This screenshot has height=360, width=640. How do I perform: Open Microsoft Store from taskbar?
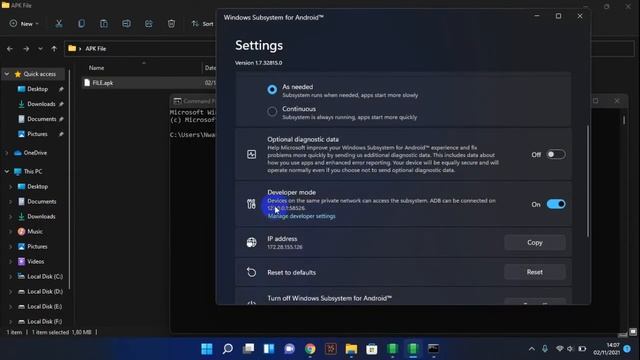coord(371,349)
